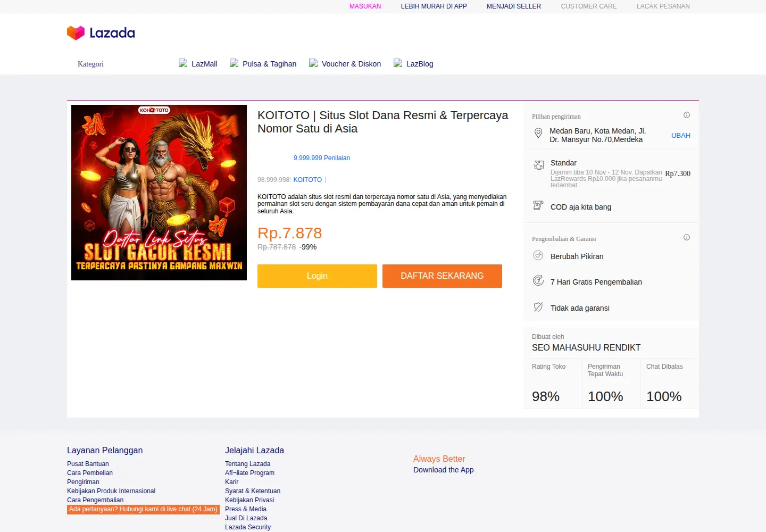
Task: Open LACAK PESANAN in the top bar
Action: (x=663, y=6)
